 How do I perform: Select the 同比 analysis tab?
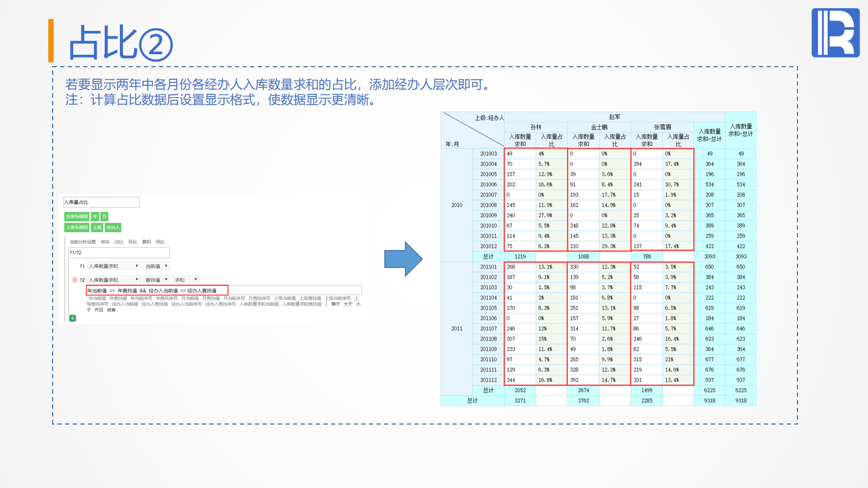click(x=160, y=242)
